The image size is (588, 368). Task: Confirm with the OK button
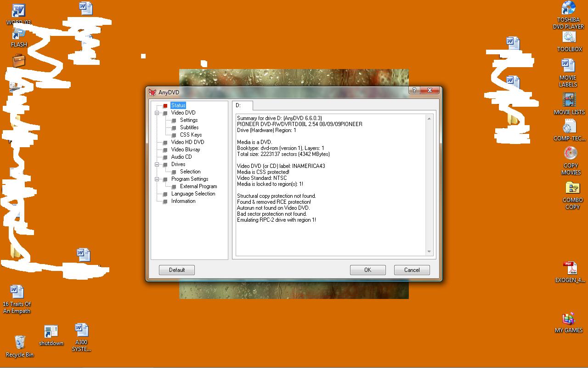tap(367, 270)
